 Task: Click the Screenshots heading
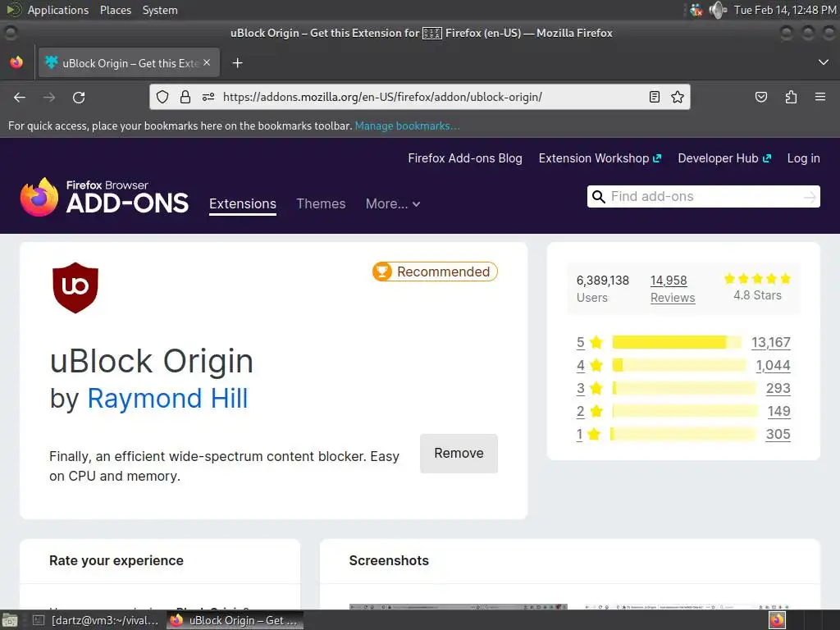tap(389, 560)
